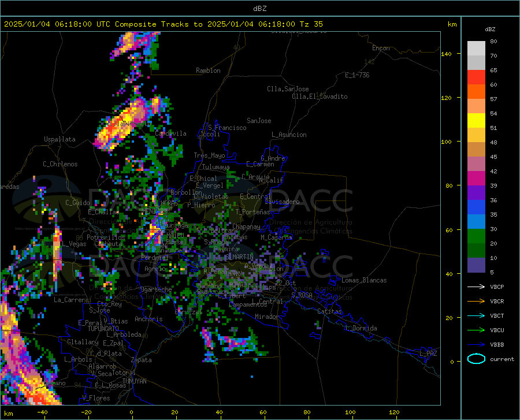Click the Catitas label
Screen dimensions: 520x420
329,311
